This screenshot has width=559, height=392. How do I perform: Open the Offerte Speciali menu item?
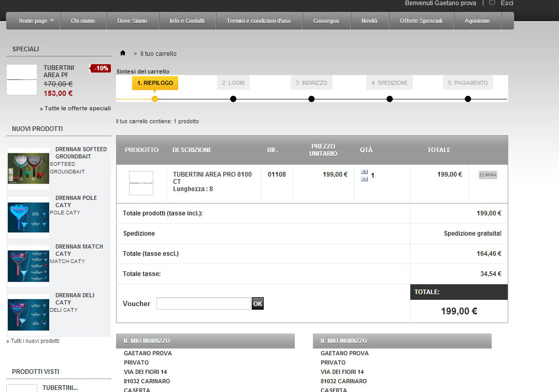click(421, 21)
